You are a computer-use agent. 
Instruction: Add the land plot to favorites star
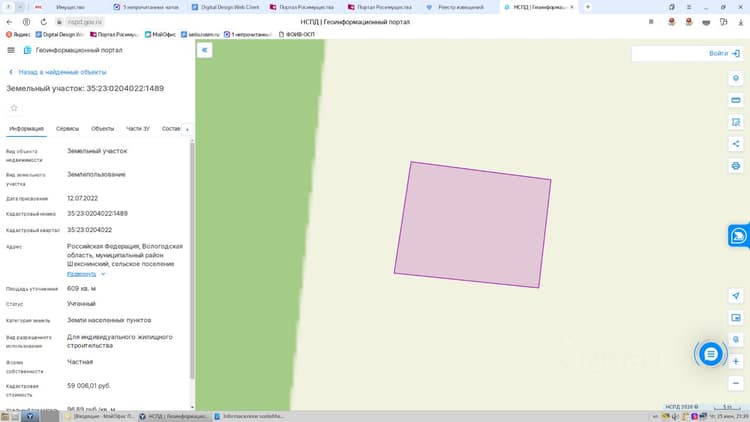(14, 108)
